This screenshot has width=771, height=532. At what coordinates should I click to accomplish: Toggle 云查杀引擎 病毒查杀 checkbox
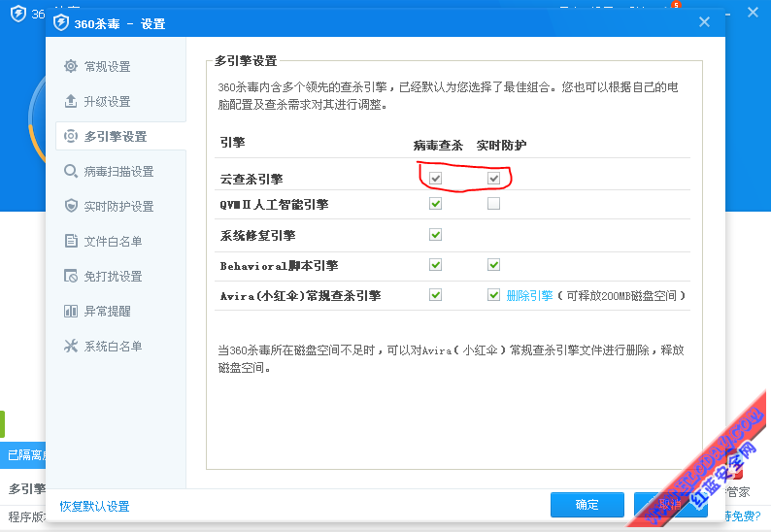point(435,178)
